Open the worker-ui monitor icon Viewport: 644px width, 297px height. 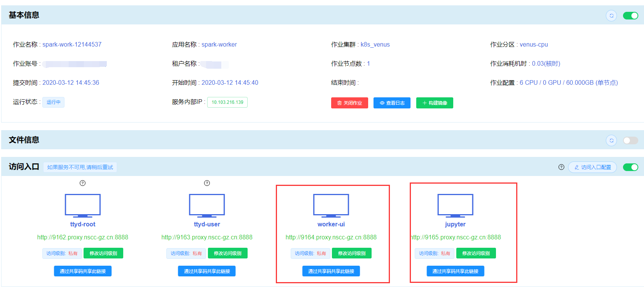[331, 205]
